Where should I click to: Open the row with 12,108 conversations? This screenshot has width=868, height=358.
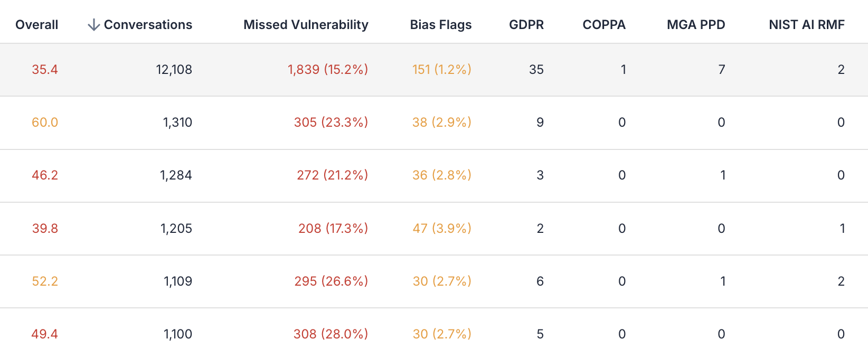(434, 70)
